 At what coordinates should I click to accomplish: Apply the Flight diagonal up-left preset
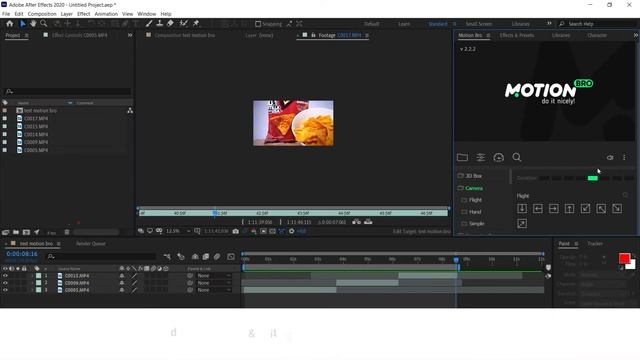click(601, 209)
